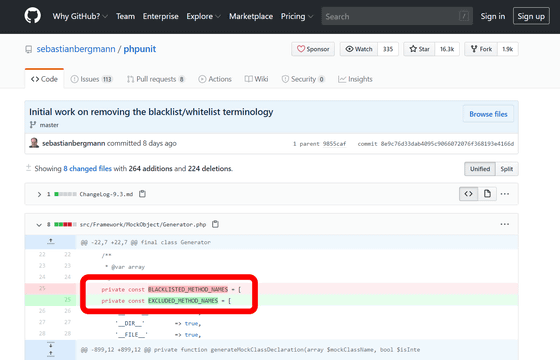Select deleted line number 25
The height and width of the screenshot is (360, 560).
42,288
